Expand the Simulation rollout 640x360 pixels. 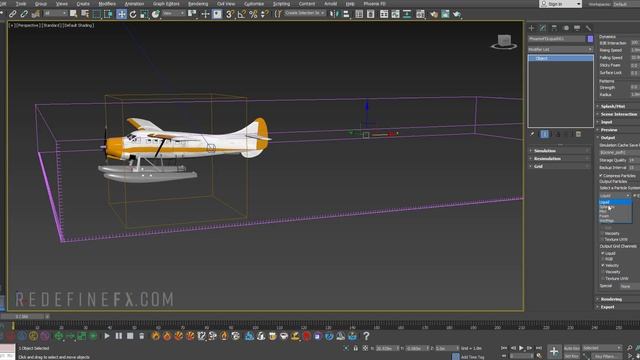pyautogui.click(x=560, y=151)
